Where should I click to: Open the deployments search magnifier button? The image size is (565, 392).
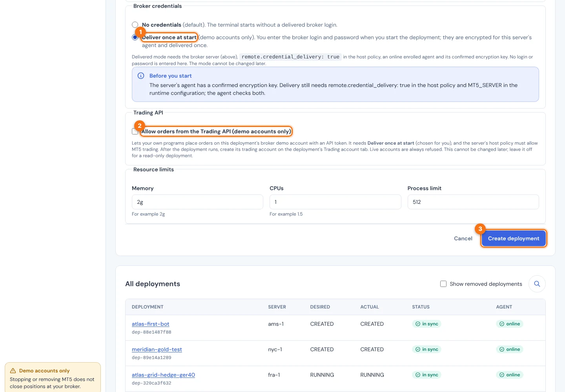coord(537,284)
